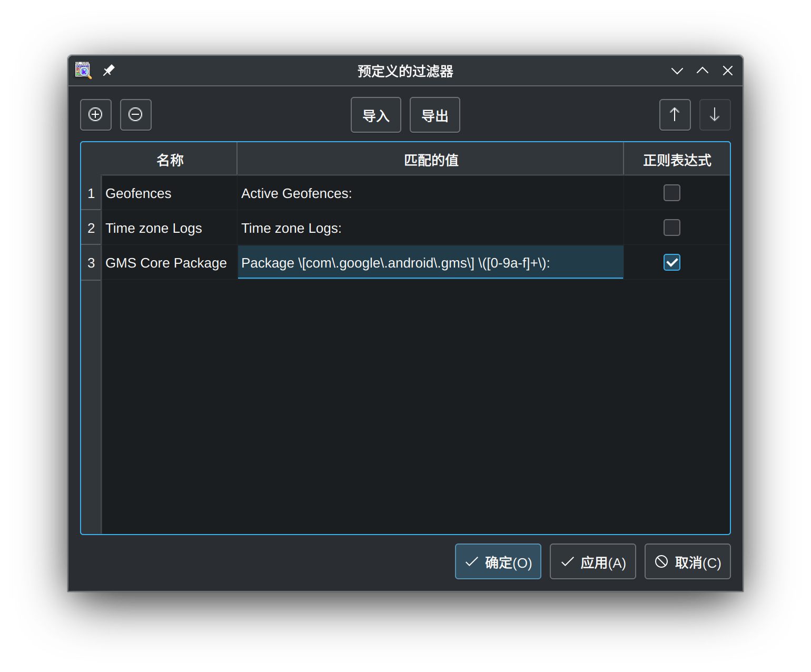Move selected filter up with arrow

[x=675, y=115]
